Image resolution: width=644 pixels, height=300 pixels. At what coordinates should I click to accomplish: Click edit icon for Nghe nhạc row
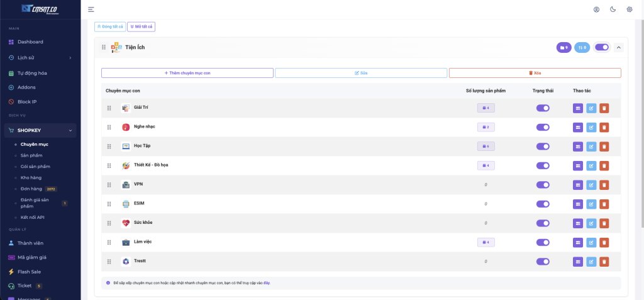click(591, 127)
